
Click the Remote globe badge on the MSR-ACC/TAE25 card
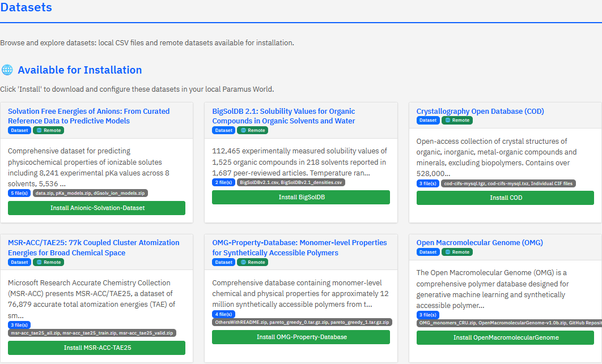[48, 262]
